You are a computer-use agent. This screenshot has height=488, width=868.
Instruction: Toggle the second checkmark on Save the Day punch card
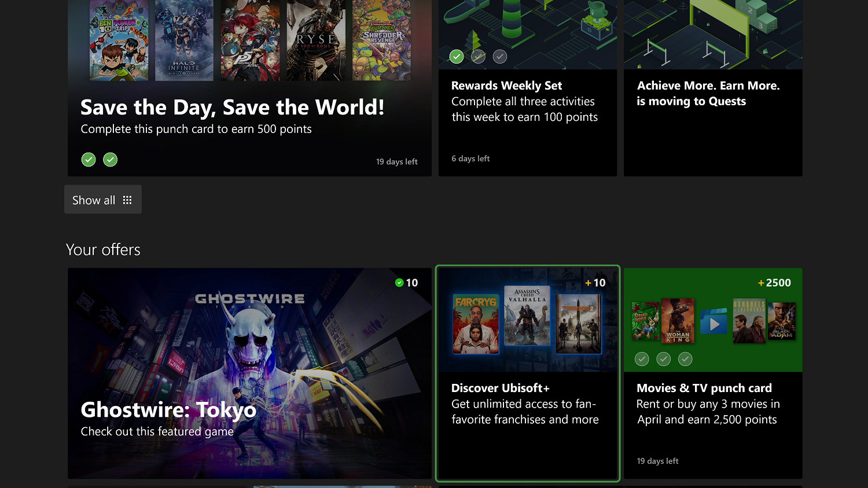click(x=110, y=160)
